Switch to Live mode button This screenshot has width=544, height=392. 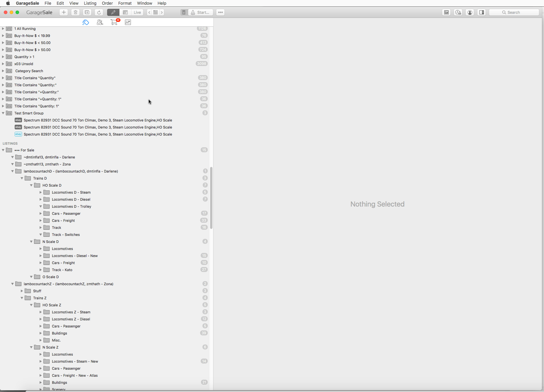[x=137, y=12]
